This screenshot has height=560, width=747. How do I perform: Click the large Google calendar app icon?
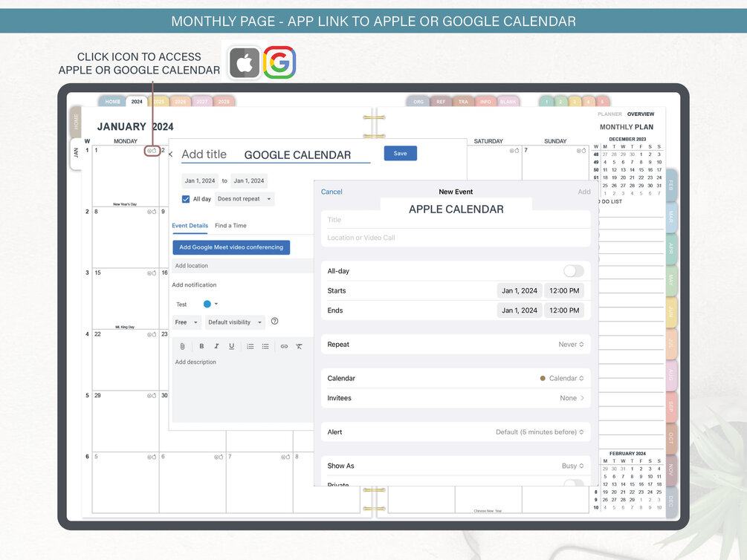coord(279,62)
